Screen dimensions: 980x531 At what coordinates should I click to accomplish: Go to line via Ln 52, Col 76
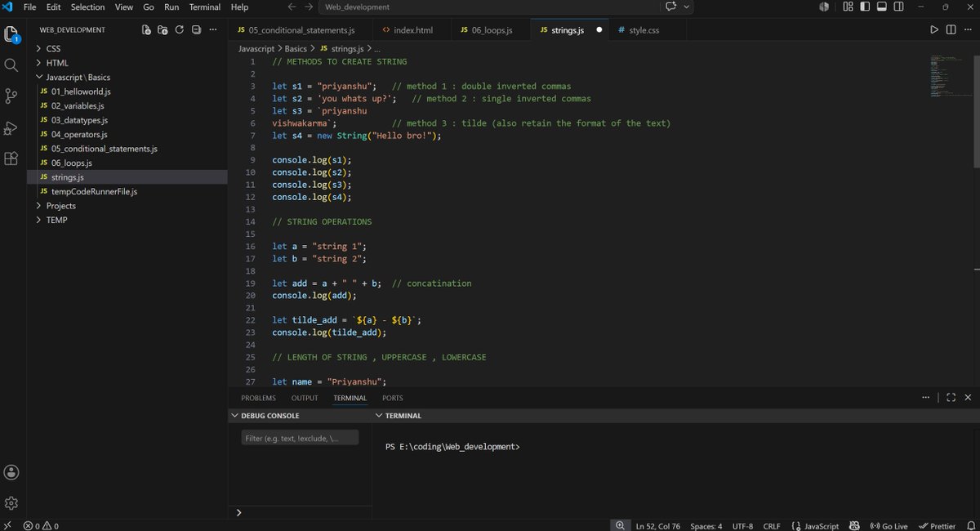[657, 525]
